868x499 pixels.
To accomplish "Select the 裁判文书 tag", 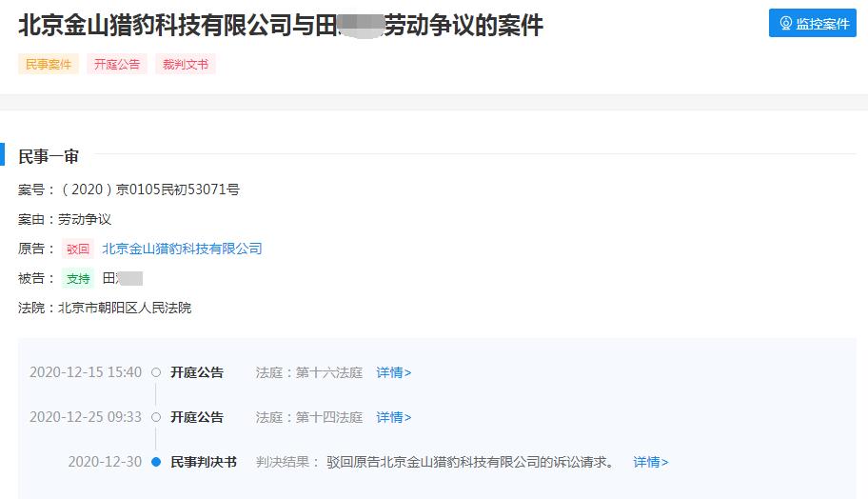I will 186,64.
